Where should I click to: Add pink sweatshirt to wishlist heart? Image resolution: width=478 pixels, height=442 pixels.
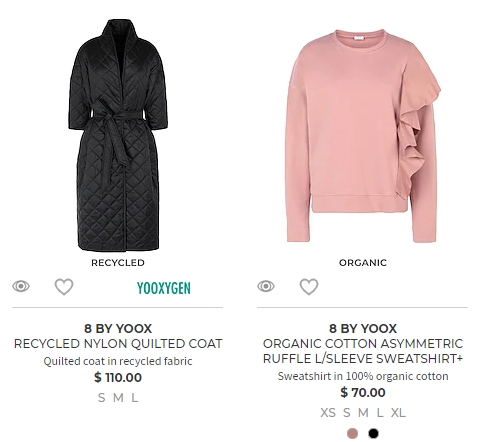[x=309, y=287]
